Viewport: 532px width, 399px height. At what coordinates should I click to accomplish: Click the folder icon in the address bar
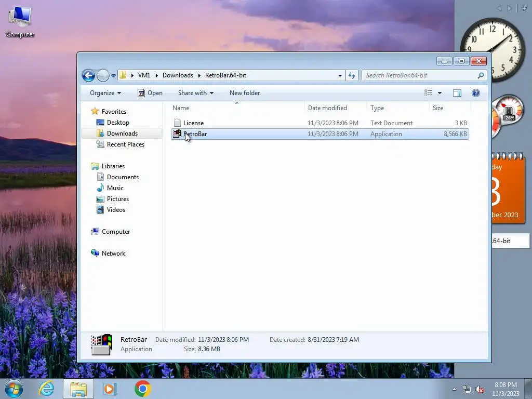pyautogui.click(x=123, y=75)
